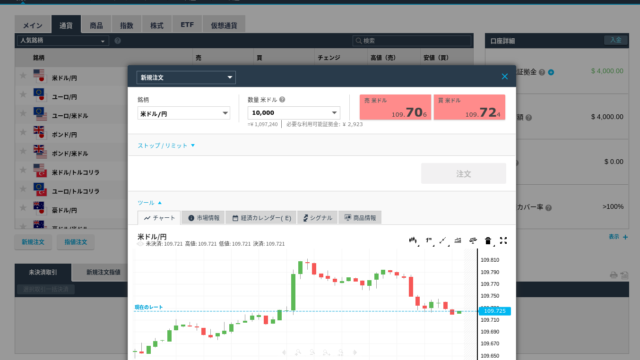
Task: Open the シグナル tools tab
Action: pos(318,218)
